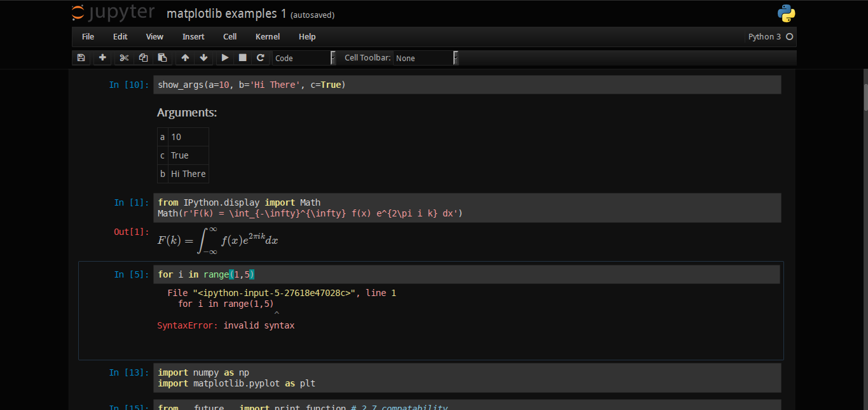Viewport: 868px width, 410px height.
Task: Run the current cell with the play icon
Action: [x=224, y=57]
